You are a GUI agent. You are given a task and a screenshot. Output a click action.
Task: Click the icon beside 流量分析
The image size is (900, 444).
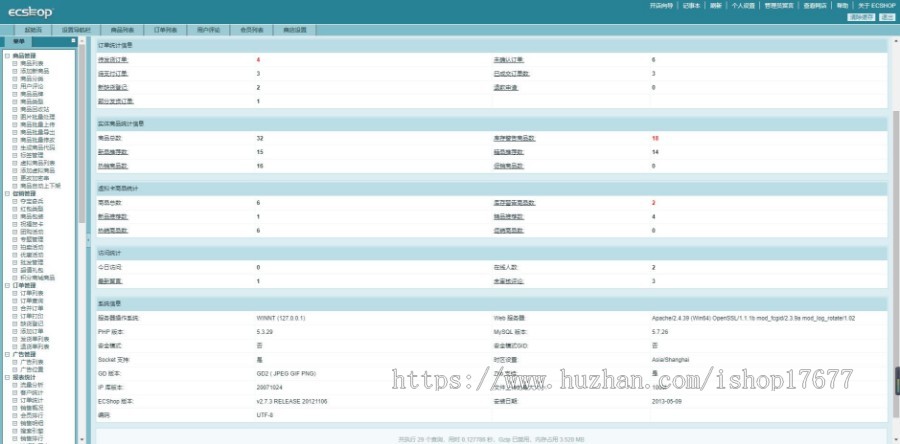15,385
